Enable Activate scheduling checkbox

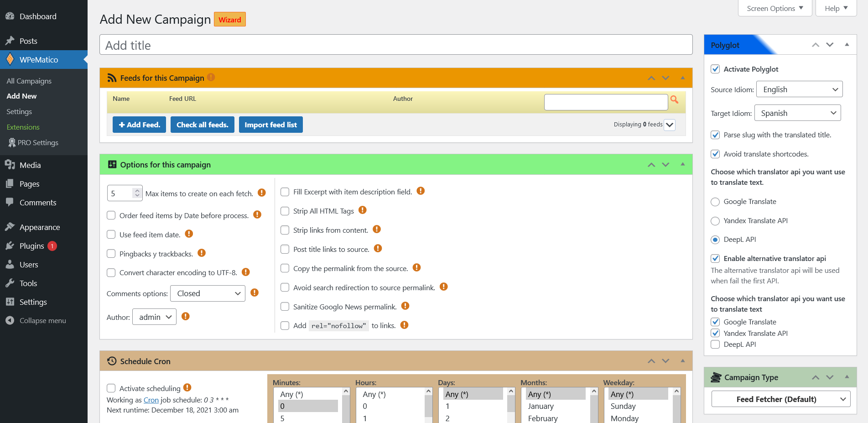click(x=111, y=388)
